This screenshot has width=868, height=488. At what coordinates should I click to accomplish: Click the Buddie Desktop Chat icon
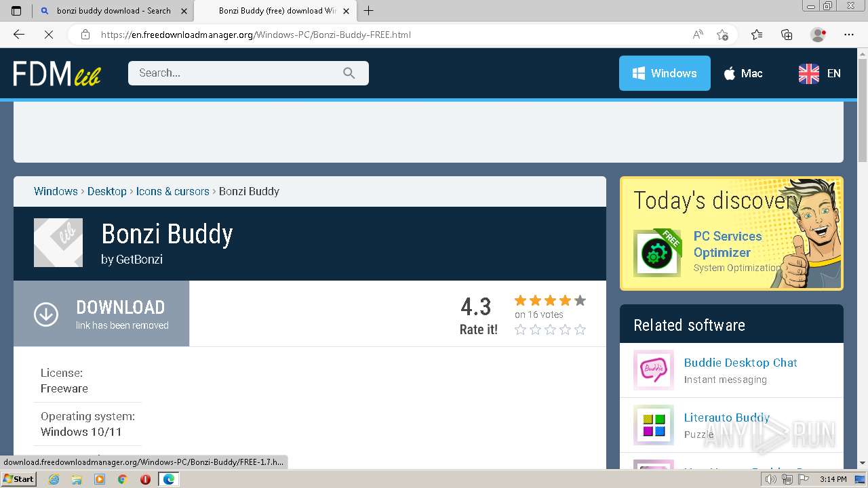654,370
